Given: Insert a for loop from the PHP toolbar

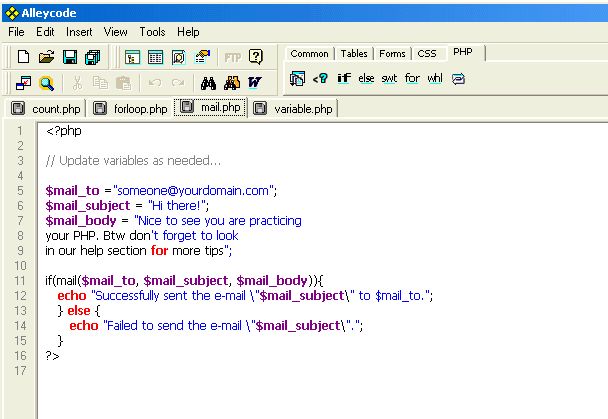Looking at the screenshot, I should [x=412, y=78].
